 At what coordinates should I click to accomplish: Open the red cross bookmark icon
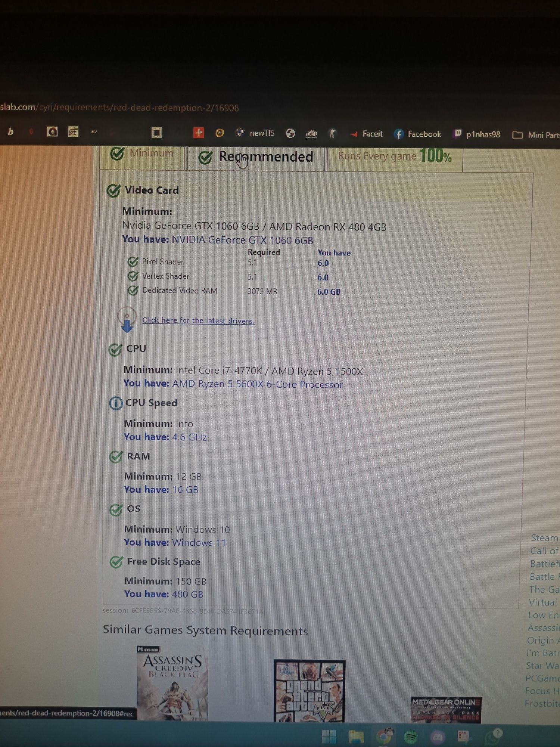pos(198,133)
